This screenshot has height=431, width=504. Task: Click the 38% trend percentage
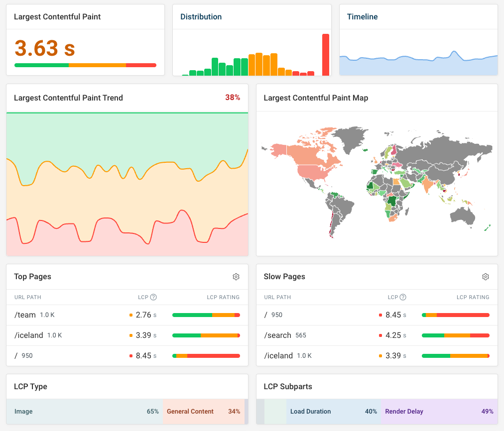point(233,98)
